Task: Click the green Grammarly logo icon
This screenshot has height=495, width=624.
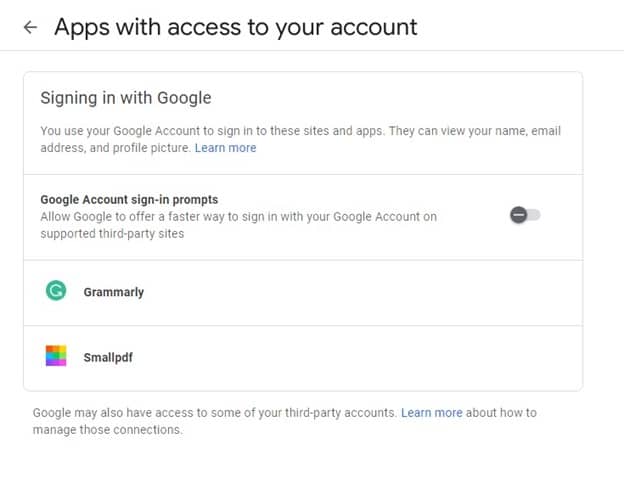Action: pos(56,291)
